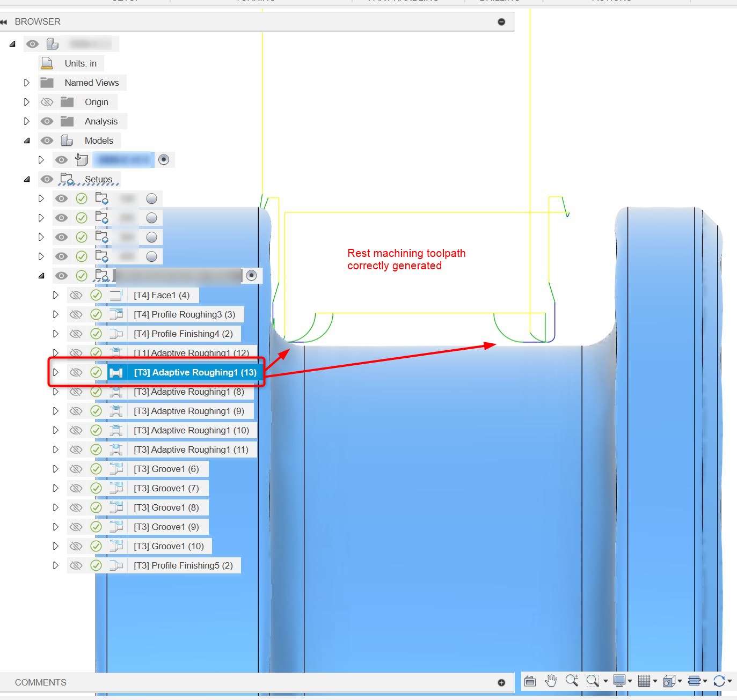Click the Origin folder icon
This screenshot has width=737, height=700.
click(x=67, y=102)
